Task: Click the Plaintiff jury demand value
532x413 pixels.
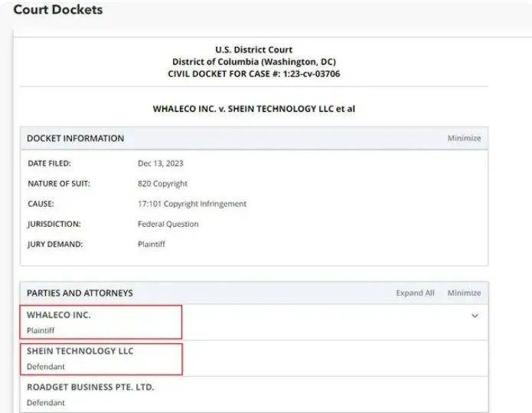Action: click(x=152, y=244)
